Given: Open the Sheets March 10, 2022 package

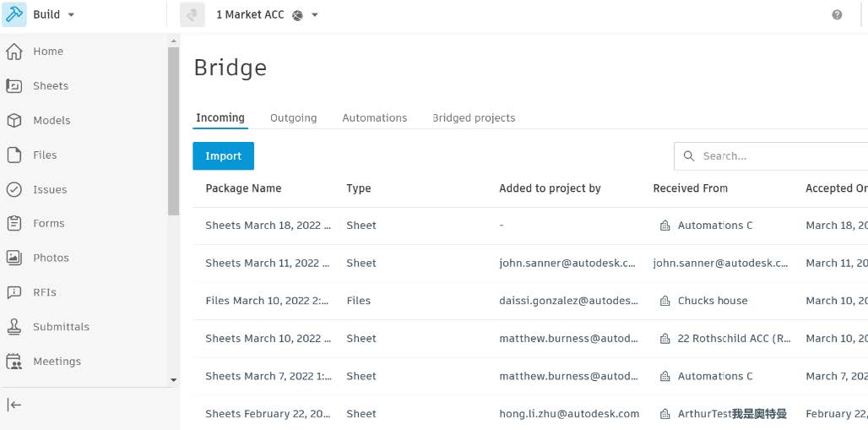Looking at the screenshot, I should tap(269, 339).
